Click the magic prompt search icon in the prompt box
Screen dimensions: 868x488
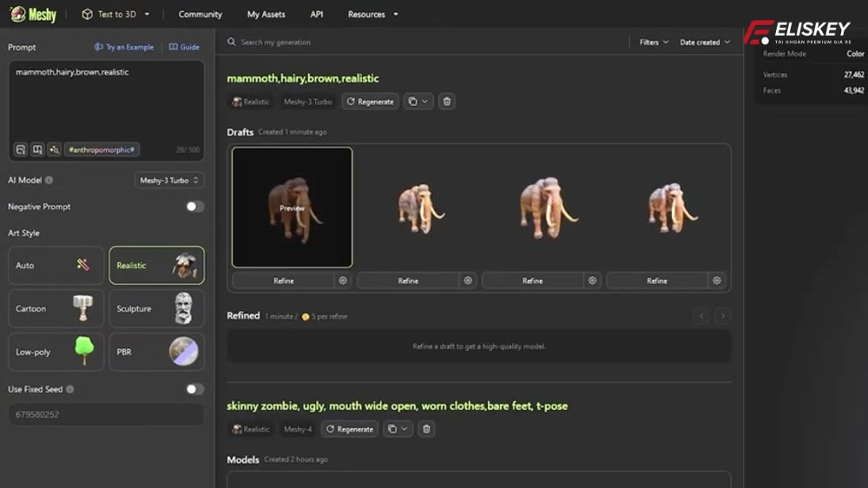click(54, 149)
